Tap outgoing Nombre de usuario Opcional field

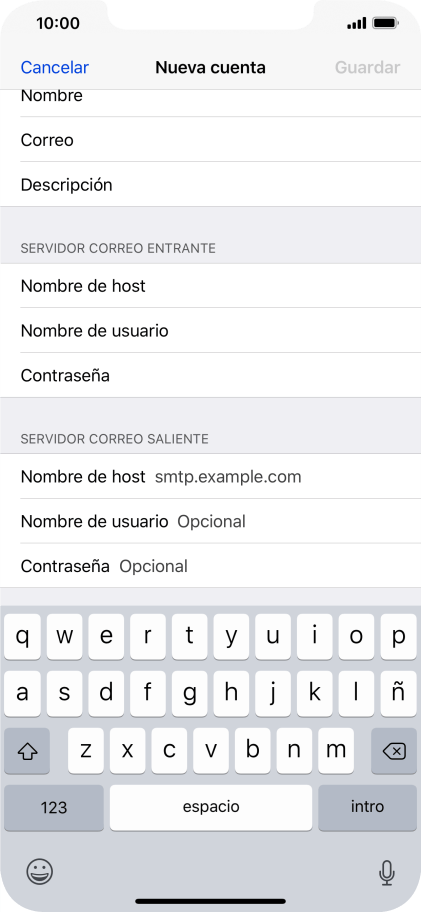point(210,521)
